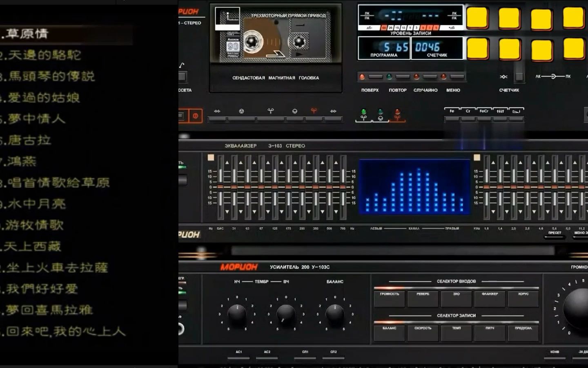The width and height of the screenshot is (588, 368).
Task: Select ФЛАНЖЕР effect button
Action: (490, 299)
